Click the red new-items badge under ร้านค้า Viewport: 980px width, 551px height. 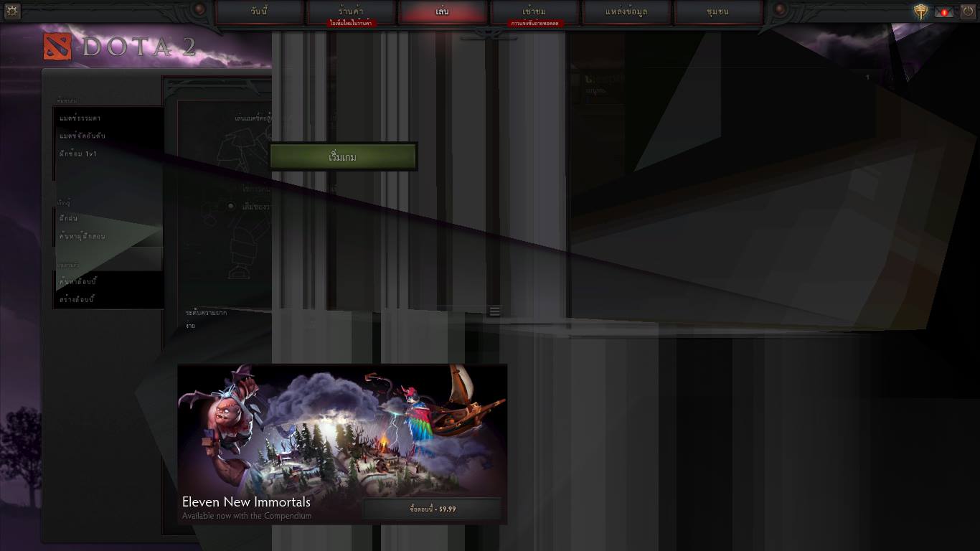click(x=351, y=23)
